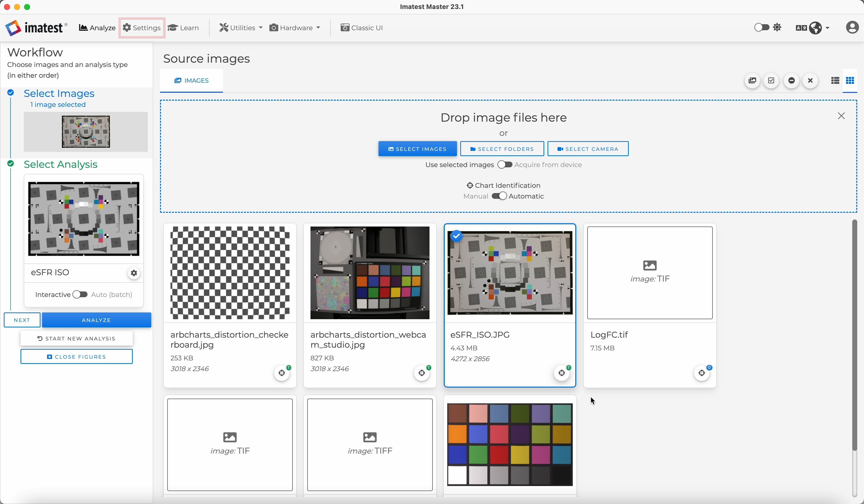This screenshot has height=504, width=864.
Task: Open the selected image preview in workflow
Action: (x=86, y=132)
